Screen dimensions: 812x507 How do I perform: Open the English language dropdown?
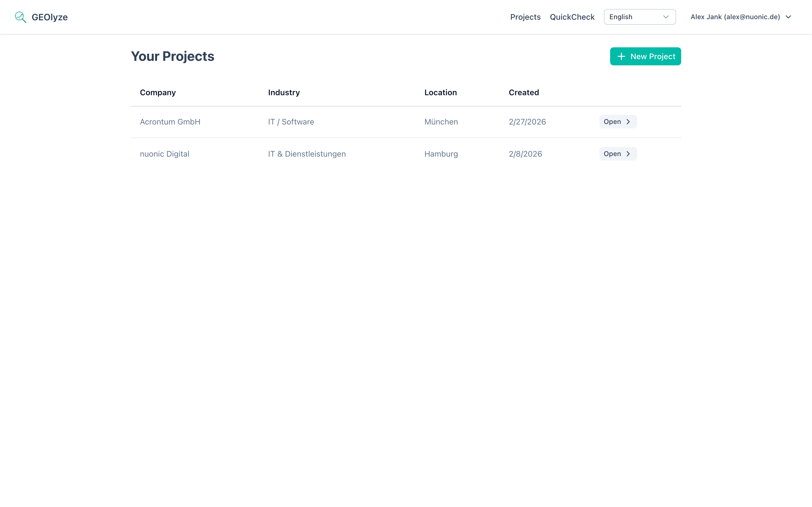639,17
